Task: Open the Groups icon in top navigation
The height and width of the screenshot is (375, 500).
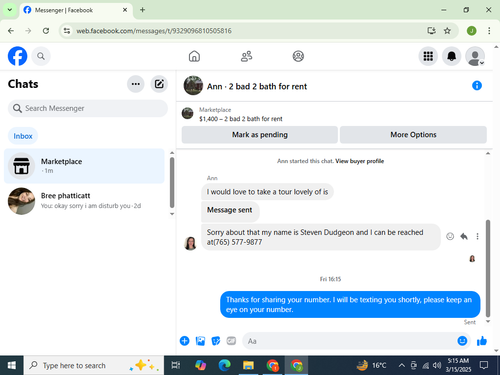Action: click(x=298, y=56)
